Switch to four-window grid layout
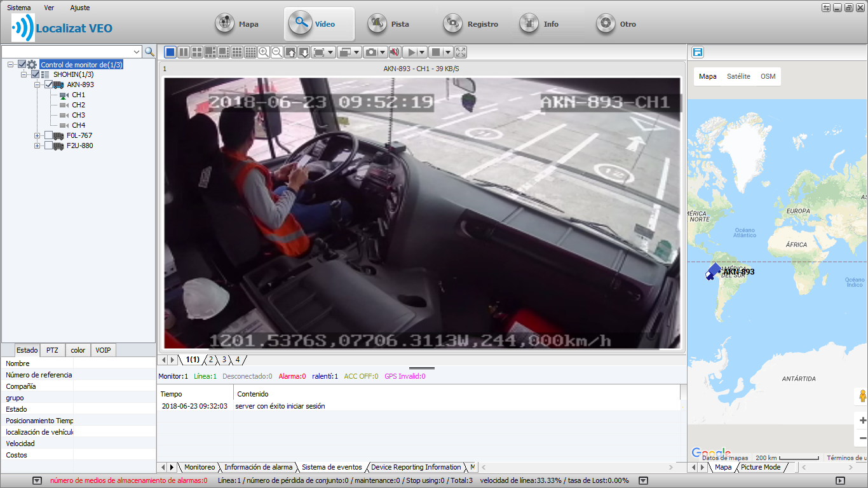868x488 pixels. (197, 52)
